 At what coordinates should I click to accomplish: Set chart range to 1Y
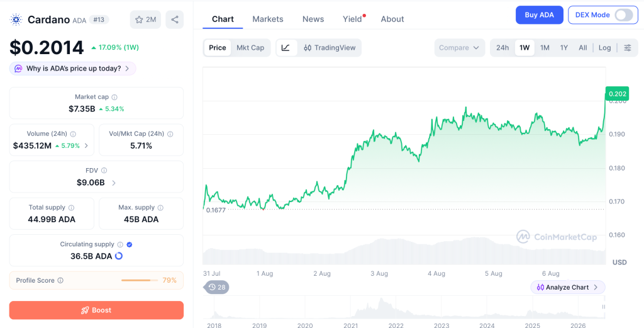pos(564,48)
